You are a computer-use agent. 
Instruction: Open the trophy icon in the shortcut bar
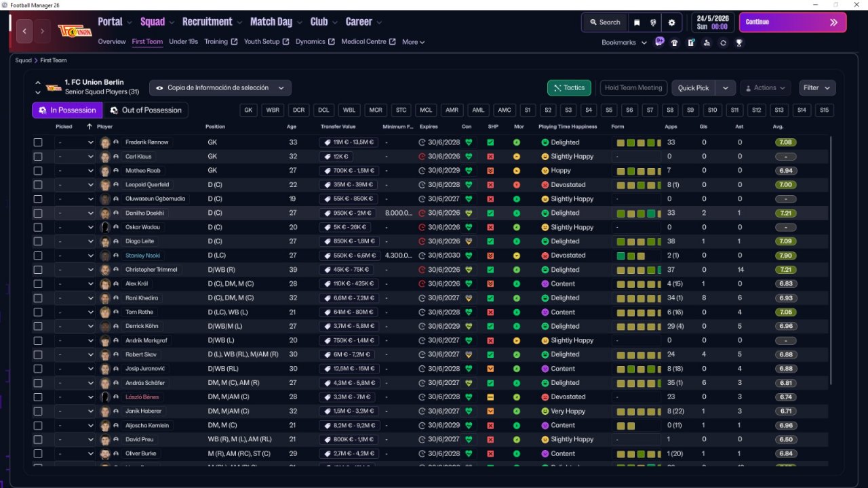coord(739,43)
